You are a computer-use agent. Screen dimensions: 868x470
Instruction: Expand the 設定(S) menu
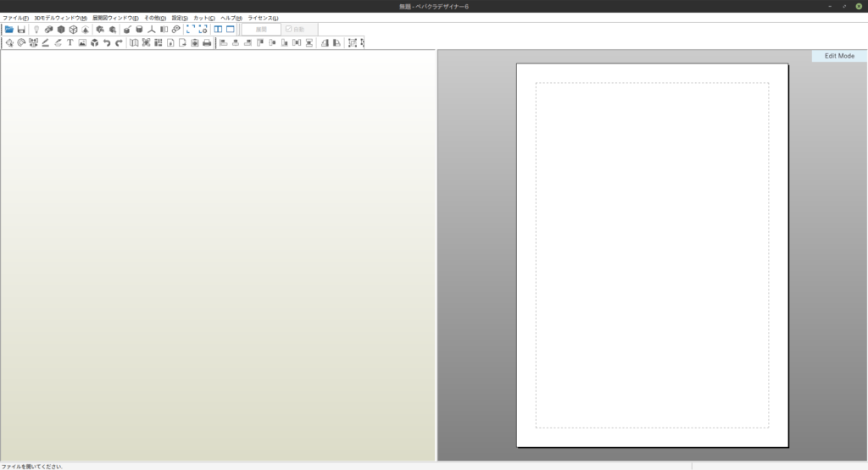(x=180, y=18)
